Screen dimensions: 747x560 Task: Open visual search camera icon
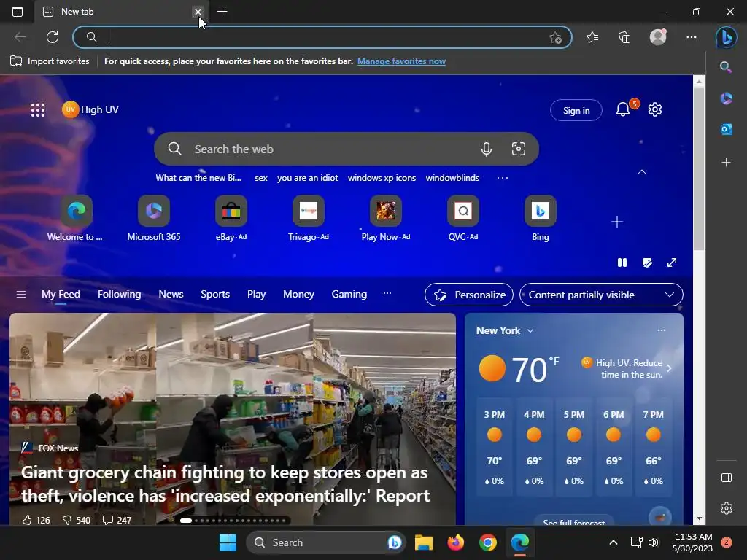coord(519,149)
